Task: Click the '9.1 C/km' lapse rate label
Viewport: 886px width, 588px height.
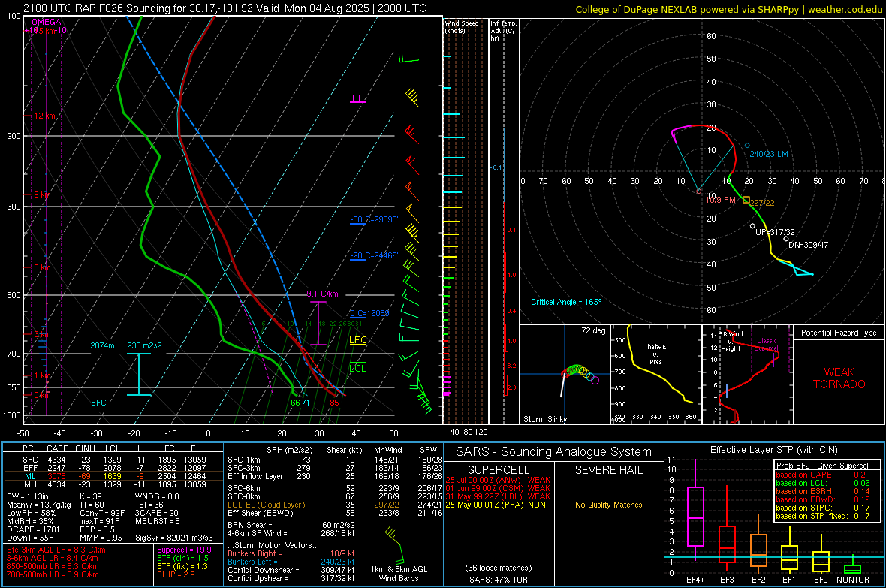Action: tap(322, 294)
